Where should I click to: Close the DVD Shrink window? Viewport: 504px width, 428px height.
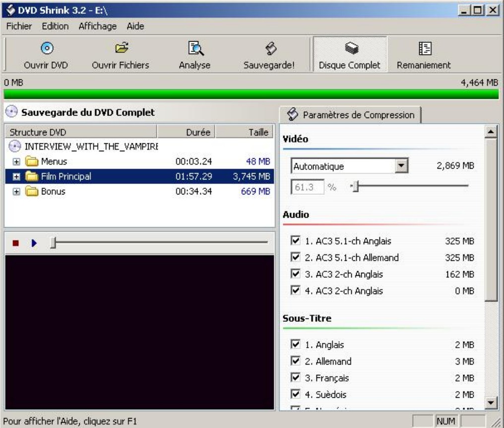point(493,10)
